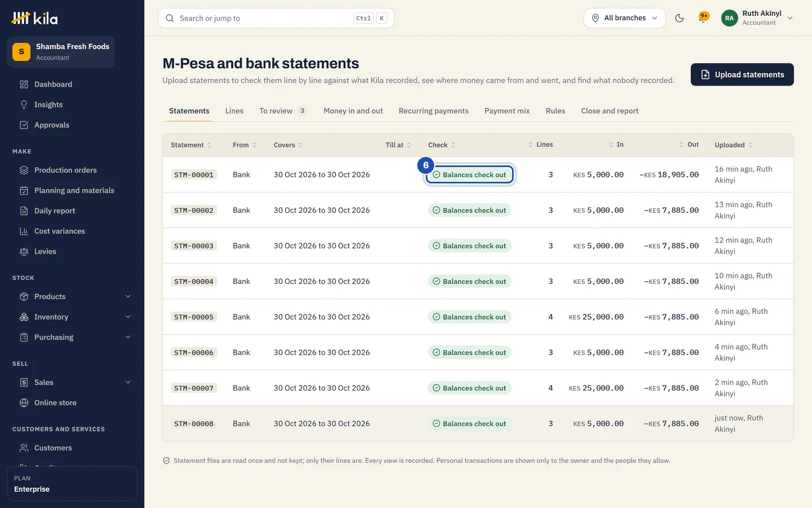
Task: Open statement STM-00008
Action: coord(194,424)
